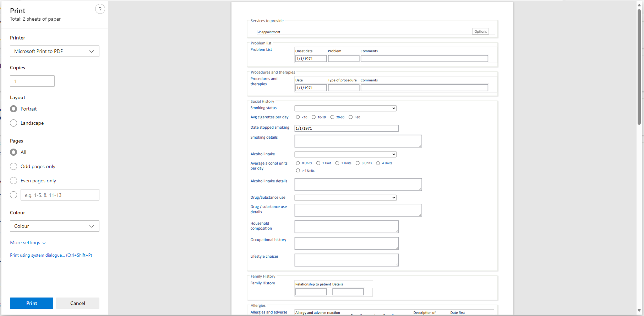
Task: Click the Cancel button
Action: (x=78, y=303)
